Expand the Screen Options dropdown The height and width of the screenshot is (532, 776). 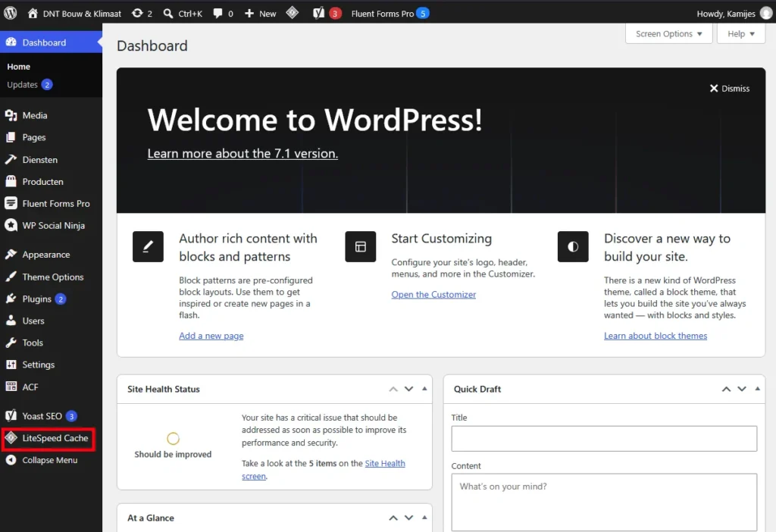click(668, 33)
